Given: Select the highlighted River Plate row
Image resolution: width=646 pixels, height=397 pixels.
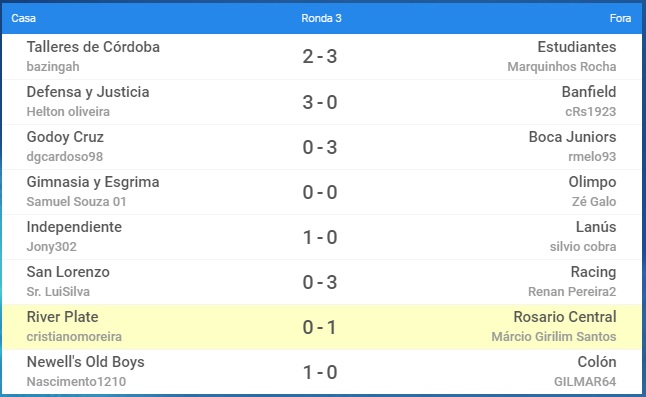Looking at the screenshot, I should [322, 327].
